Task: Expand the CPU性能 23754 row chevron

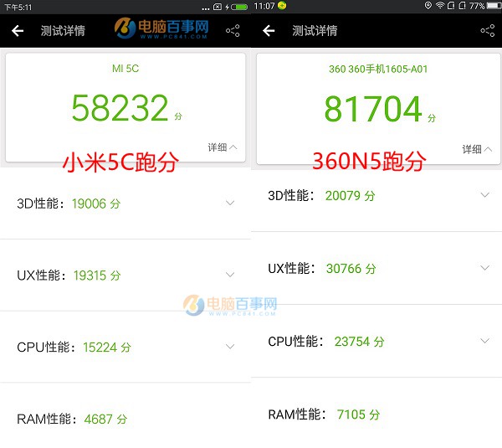Action: 484,341
